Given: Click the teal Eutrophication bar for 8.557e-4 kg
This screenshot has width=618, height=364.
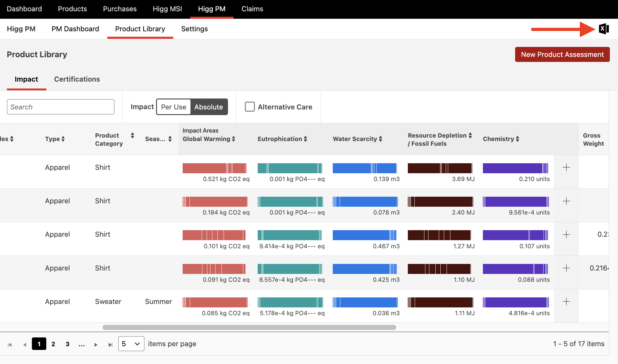Looking at the screenshot, I should point(290,269).
